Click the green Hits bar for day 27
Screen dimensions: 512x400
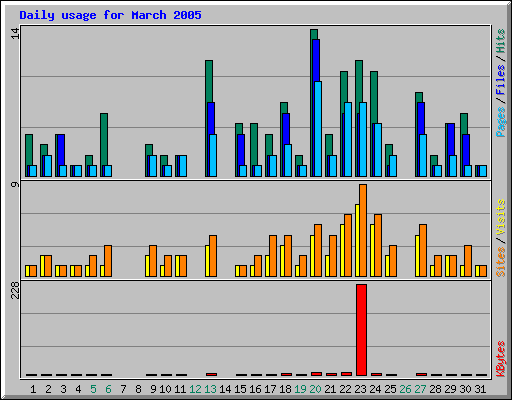pyautogui.click(x=419, y=97)
